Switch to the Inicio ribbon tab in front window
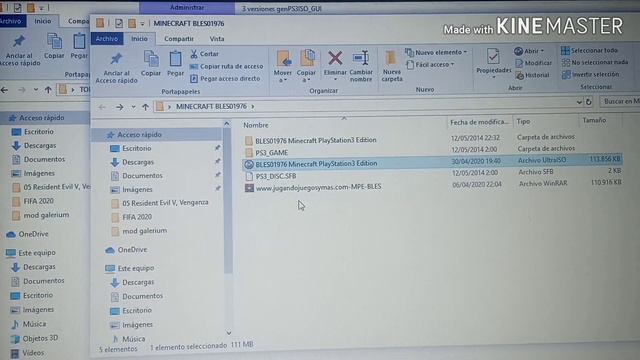The image size is (640, 360). coord(139,39)
